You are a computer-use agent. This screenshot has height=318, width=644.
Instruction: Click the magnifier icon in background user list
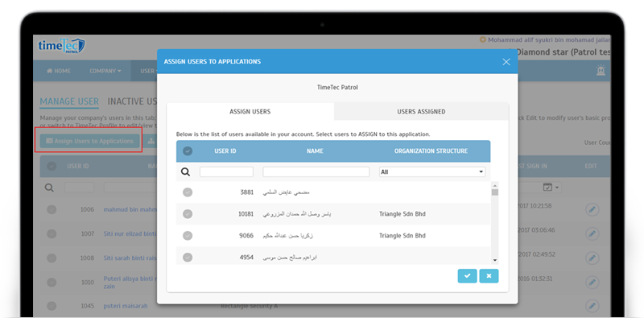tap(49, 188)
